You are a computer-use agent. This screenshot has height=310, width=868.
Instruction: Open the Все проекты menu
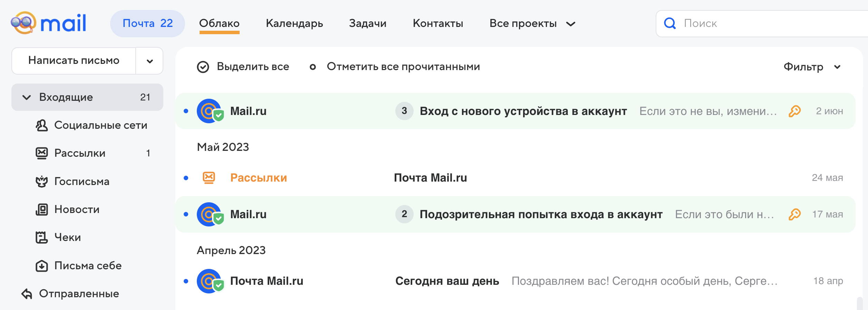point(532,23)
